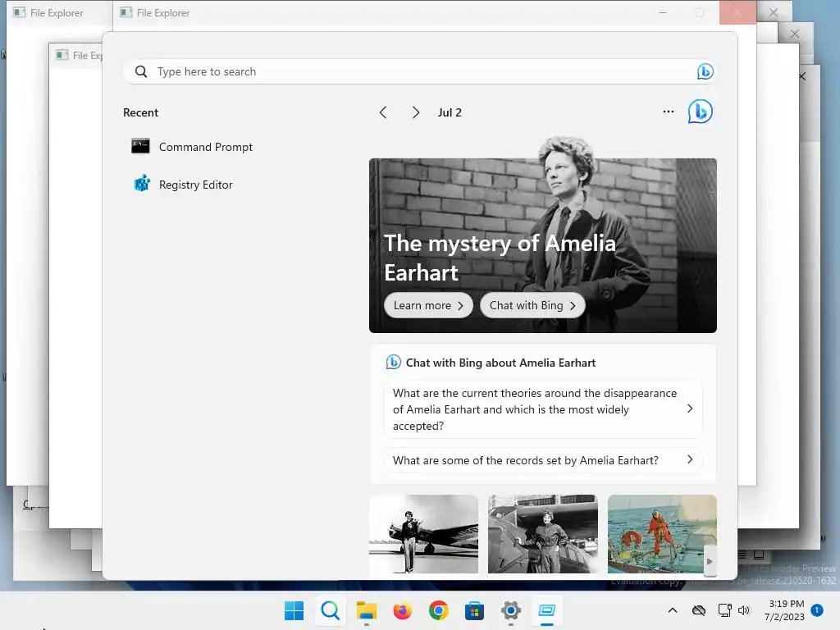Click the scroll right arrow on thumbnails
Image resolution: width=840 pixels, height=630 pixels.
coord(710,561)
